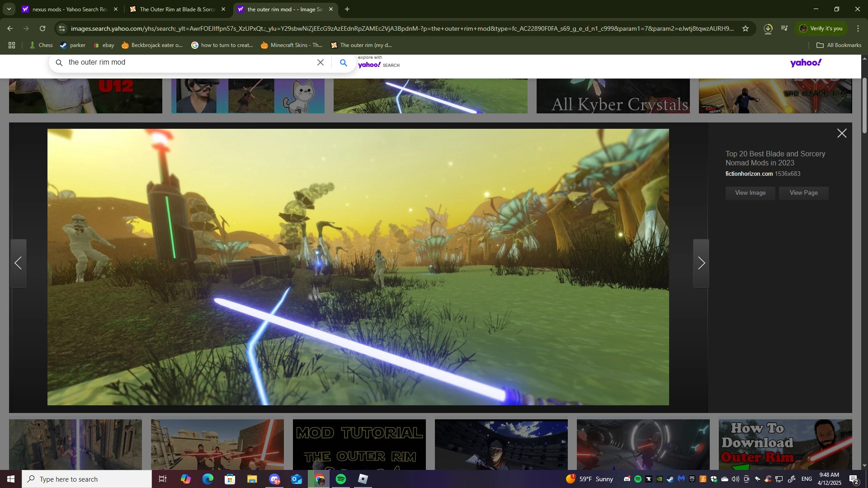Open File Explorer from the taskbar

coord(252,479)
